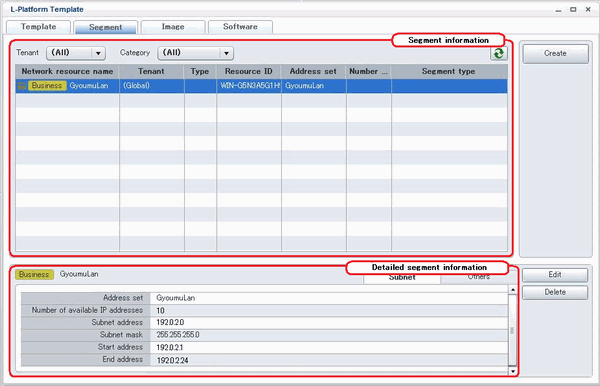
Task: Select the Business tag in the table row
Action: click(47, 86)
